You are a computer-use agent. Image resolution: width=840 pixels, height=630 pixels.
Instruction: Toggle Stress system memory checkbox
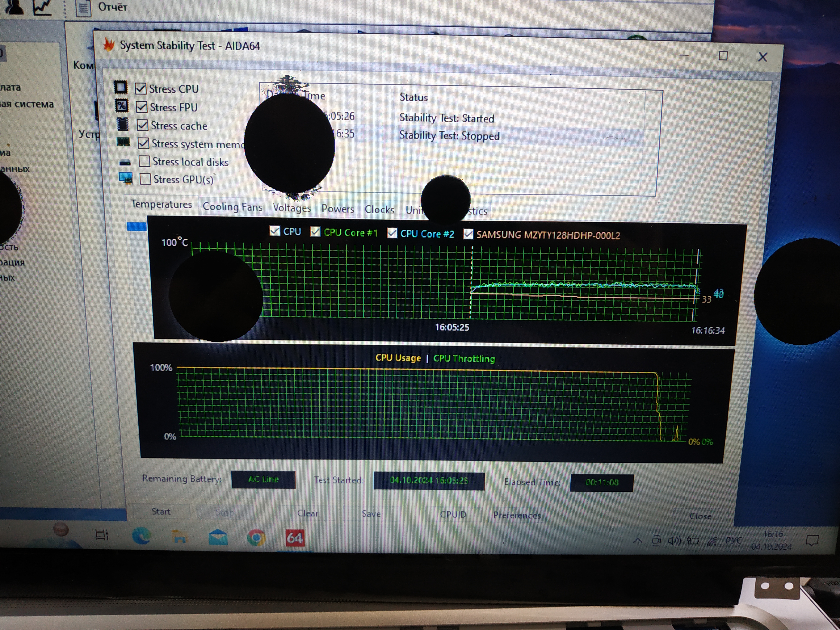point(143,143)
